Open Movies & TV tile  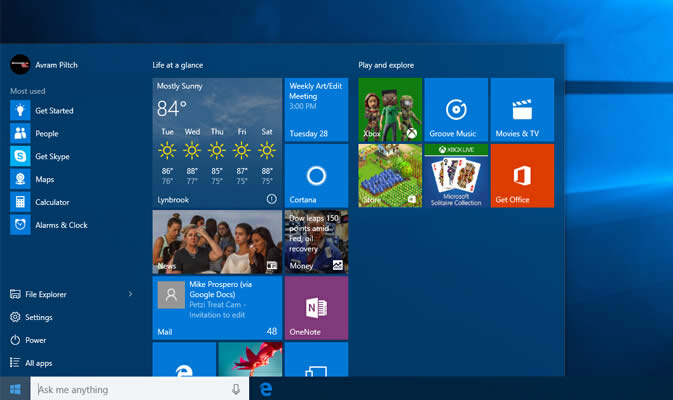click(521, 109)
